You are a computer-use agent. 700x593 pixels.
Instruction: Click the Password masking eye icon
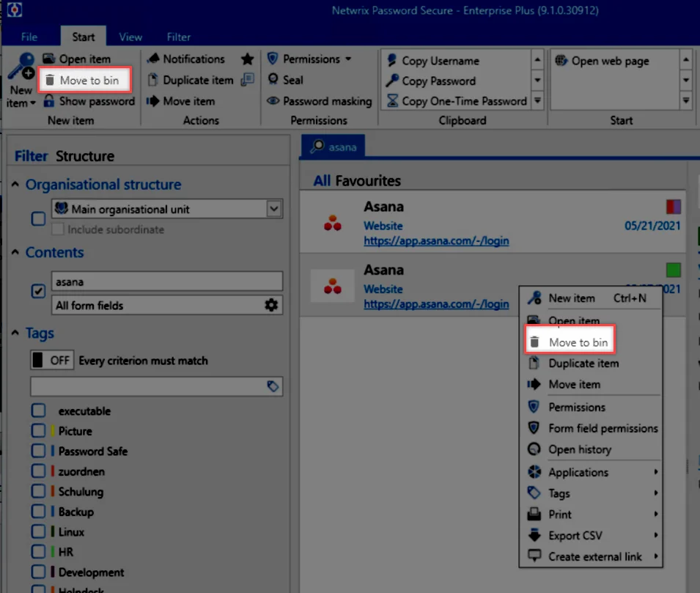[x=273, y=101]
